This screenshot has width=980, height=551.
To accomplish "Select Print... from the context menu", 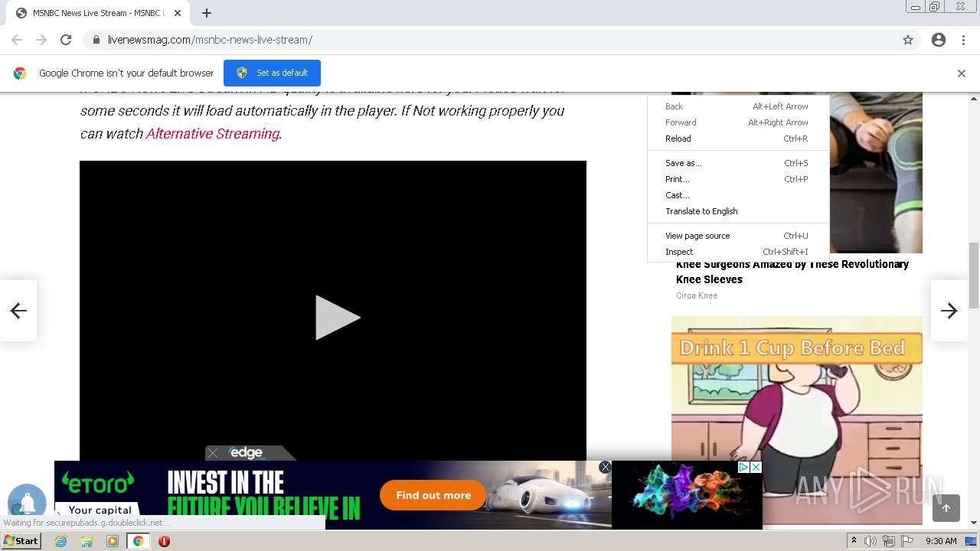I will pyautogui.click(x=738, y=179).
